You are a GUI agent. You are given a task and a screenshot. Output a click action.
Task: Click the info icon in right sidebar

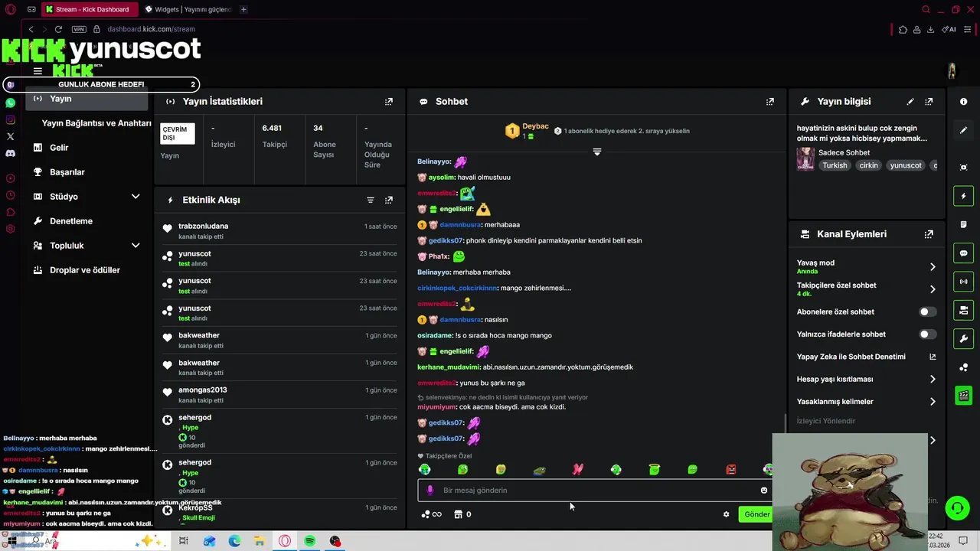tap(964, 101)
